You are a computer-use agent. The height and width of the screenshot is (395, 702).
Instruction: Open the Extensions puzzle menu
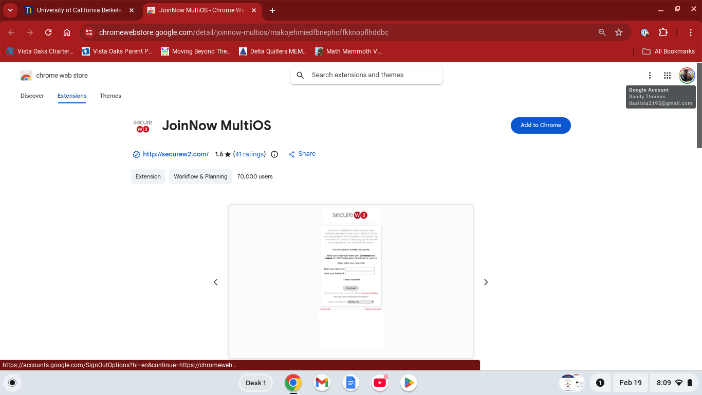point(663,32)
